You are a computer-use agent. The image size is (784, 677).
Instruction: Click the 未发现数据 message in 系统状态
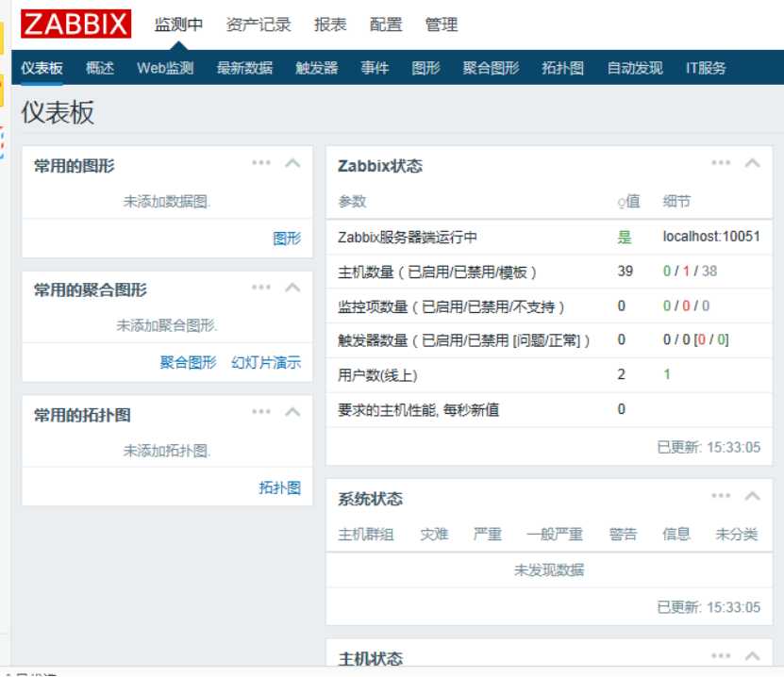click(x=549, y=570)
